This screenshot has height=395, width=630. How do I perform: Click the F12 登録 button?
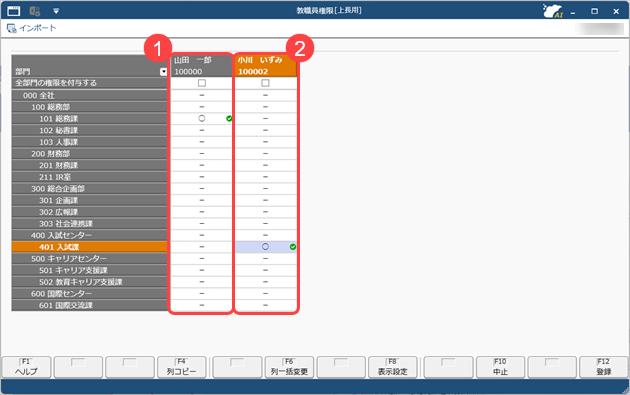point(603,367)
